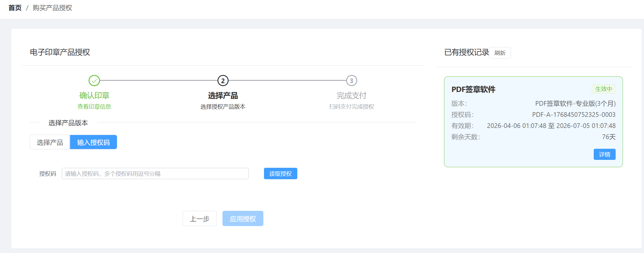The image size is (644, 253).
Task: Click the 查看印章信息 step description
Action: click(94, 107)
